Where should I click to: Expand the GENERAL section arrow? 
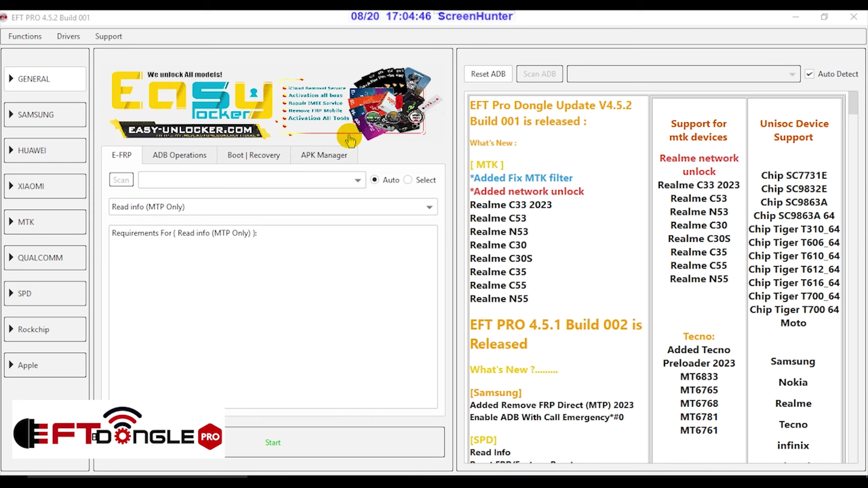(11, 79)
